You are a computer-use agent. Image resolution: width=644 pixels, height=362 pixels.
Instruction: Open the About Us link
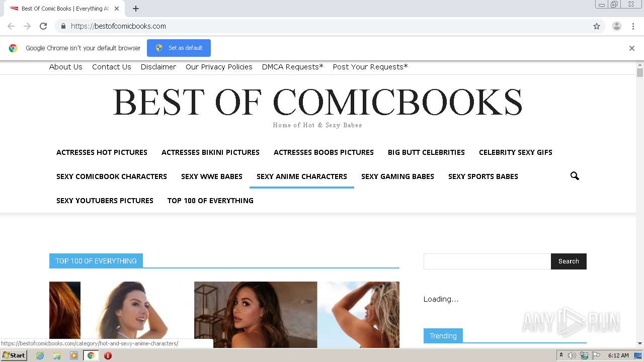point(66,67)
